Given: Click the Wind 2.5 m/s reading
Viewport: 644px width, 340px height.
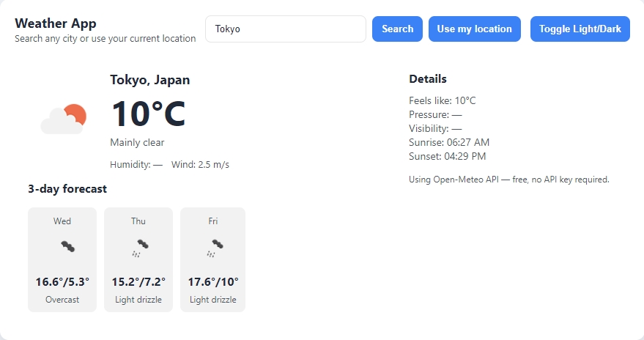Looking at the screenshot, I should point(200,165).
